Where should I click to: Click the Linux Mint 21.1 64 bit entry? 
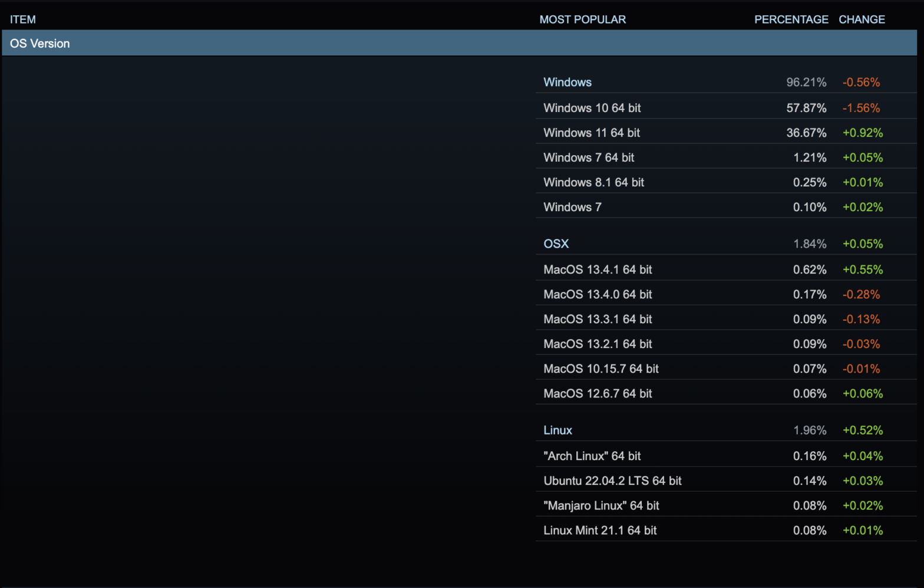tap(599, 530)
